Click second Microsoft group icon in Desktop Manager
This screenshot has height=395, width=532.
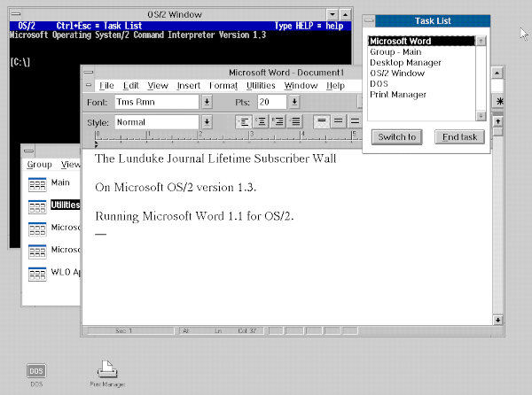coord(37,252)
